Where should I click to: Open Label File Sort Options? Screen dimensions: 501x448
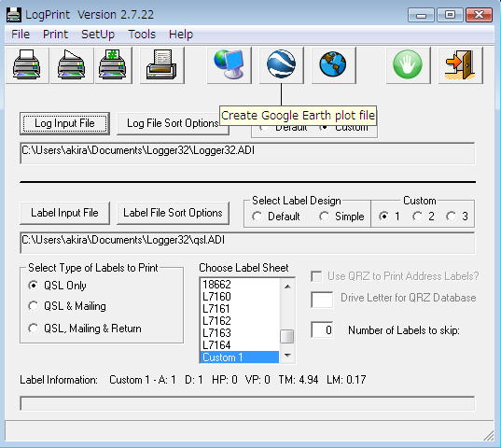pos(173,213)
